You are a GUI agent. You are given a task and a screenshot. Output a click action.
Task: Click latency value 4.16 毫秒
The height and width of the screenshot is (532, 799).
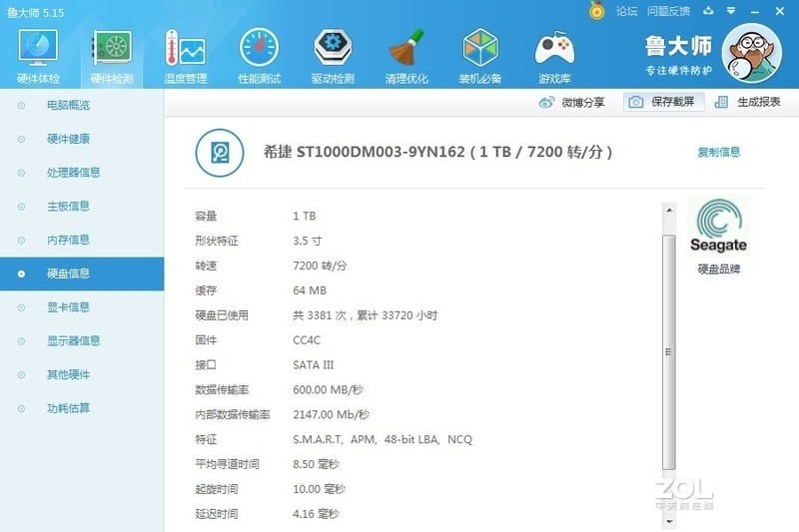[x=316, y=514]
